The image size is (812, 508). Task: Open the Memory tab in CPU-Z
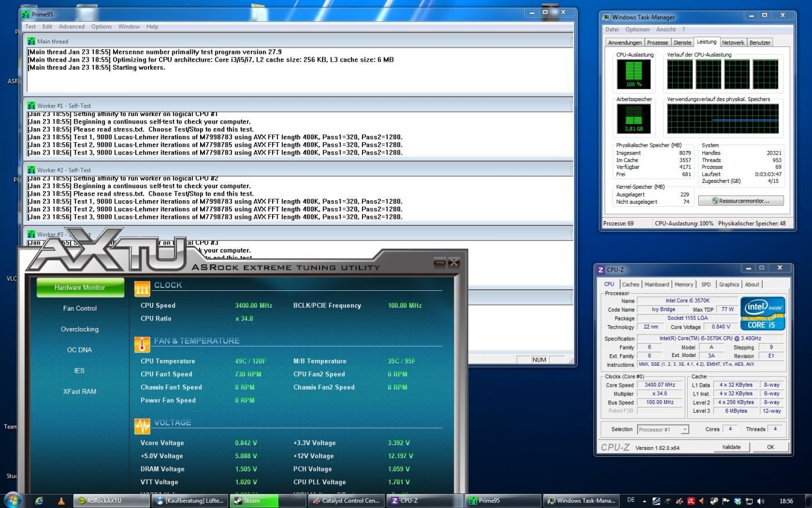683,284
